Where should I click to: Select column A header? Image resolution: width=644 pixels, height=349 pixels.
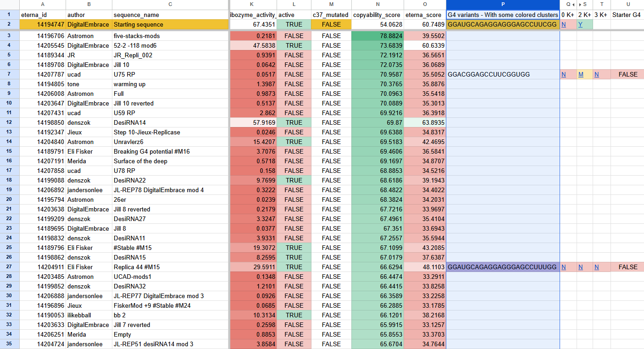42,5
